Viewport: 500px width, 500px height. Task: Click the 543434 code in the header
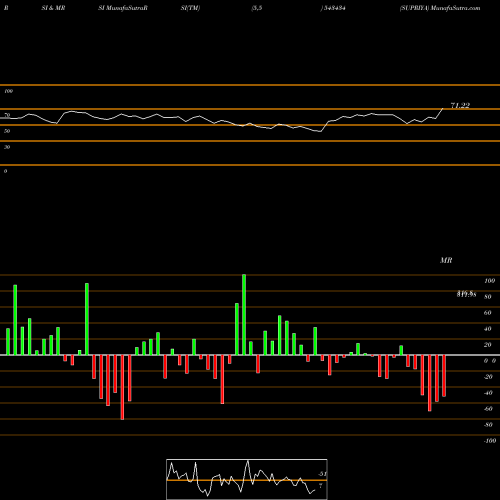[334, 8]
